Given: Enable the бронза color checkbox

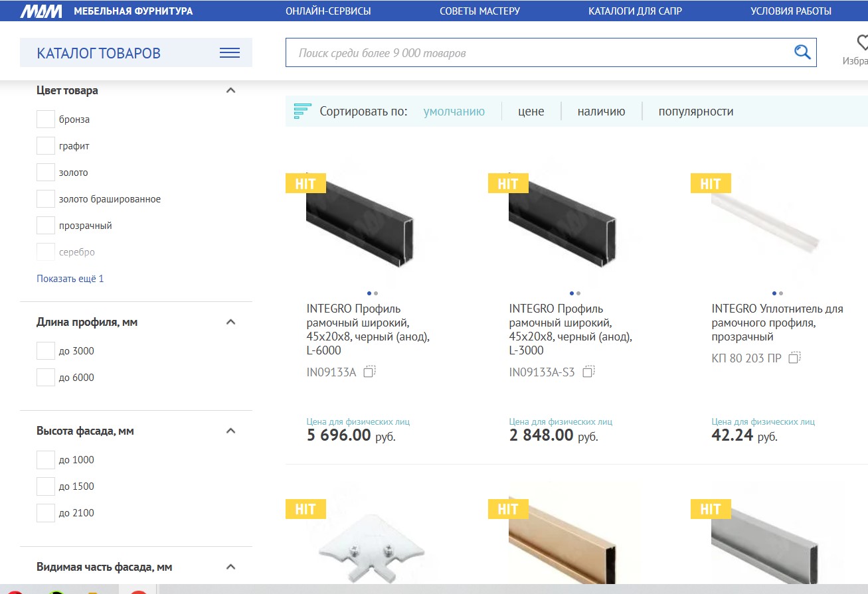Looking at the screenshot, I should pyautogui.click(x=46, y=119).
